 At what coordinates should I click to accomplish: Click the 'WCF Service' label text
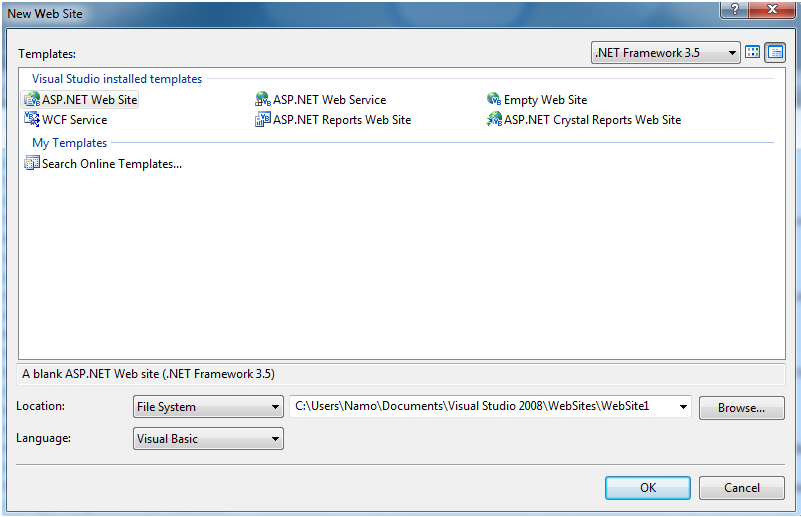(x=75, y=120)
